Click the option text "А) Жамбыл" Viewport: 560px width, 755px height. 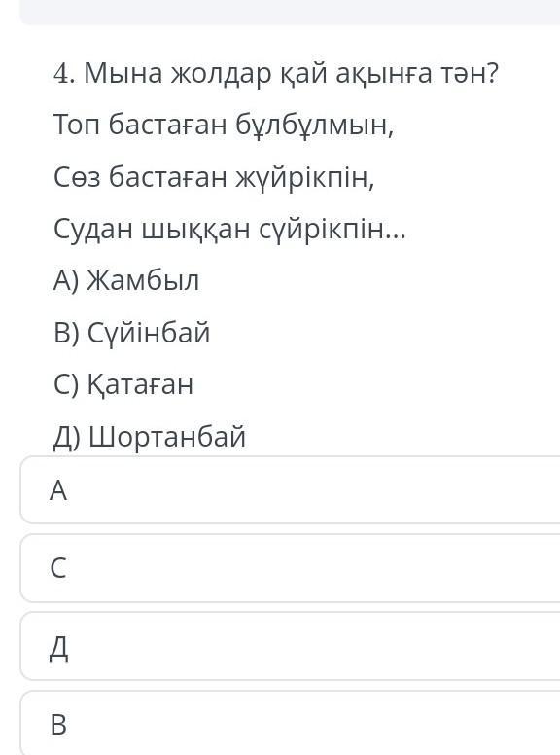click(x=126, y=281)
